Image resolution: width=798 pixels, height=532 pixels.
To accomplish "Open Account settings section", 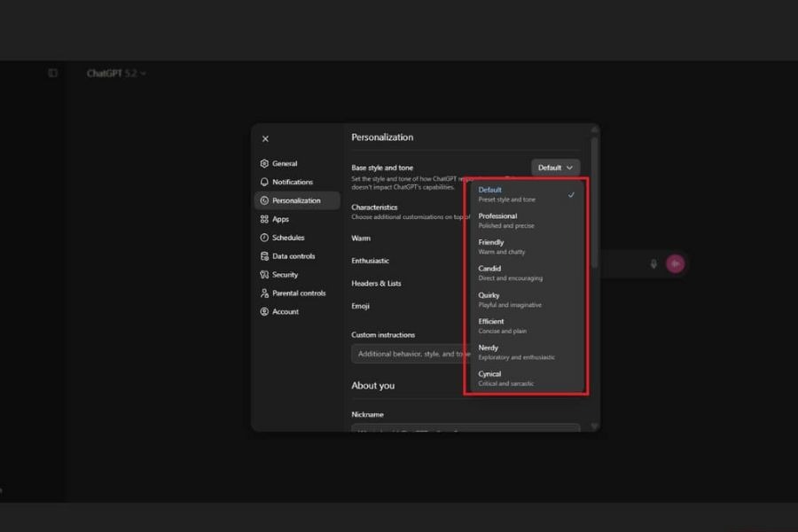I will [x=285, y=312].
